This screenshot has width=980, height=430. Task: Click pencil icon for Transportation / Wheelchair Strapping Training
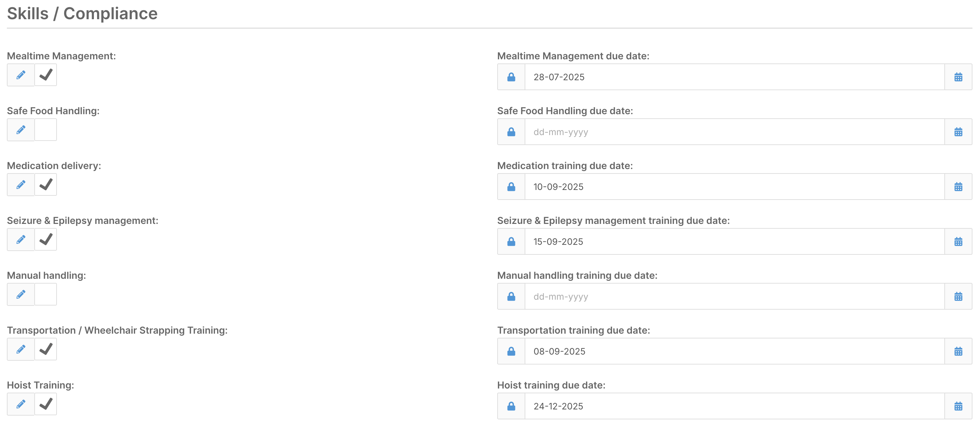(21, 349)
